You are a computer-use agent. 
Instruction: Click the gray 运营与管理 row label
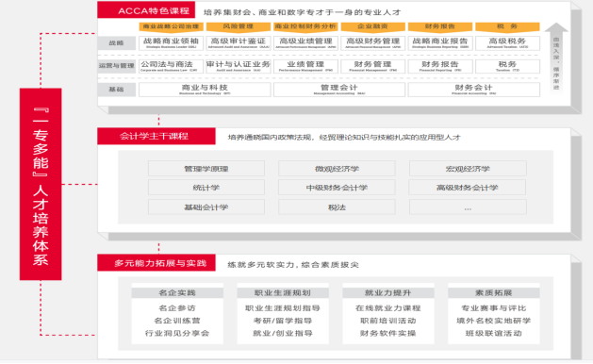pos(117,66)
